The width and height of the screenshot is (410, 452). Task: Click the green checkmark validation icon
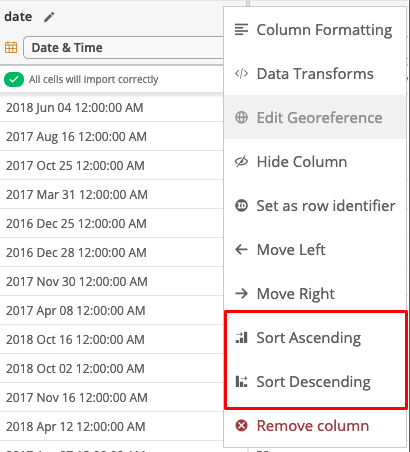[x=14, y=79]
